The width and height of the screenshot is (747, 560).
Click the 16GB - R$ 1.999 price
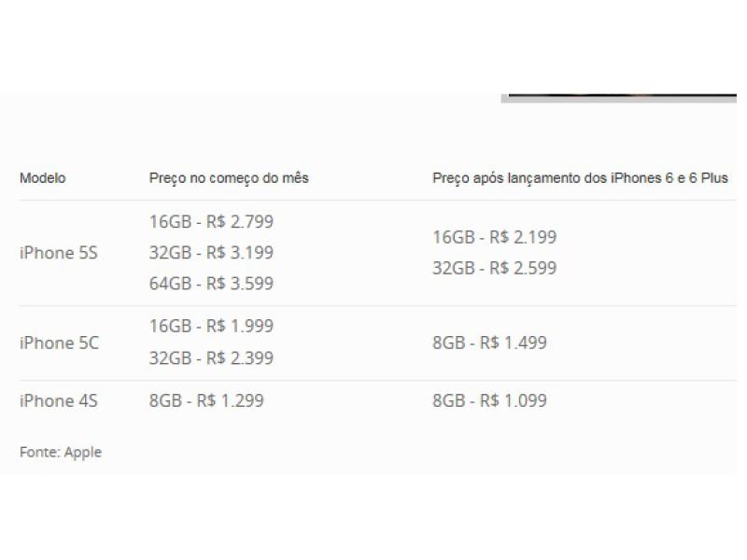(211, 327)
